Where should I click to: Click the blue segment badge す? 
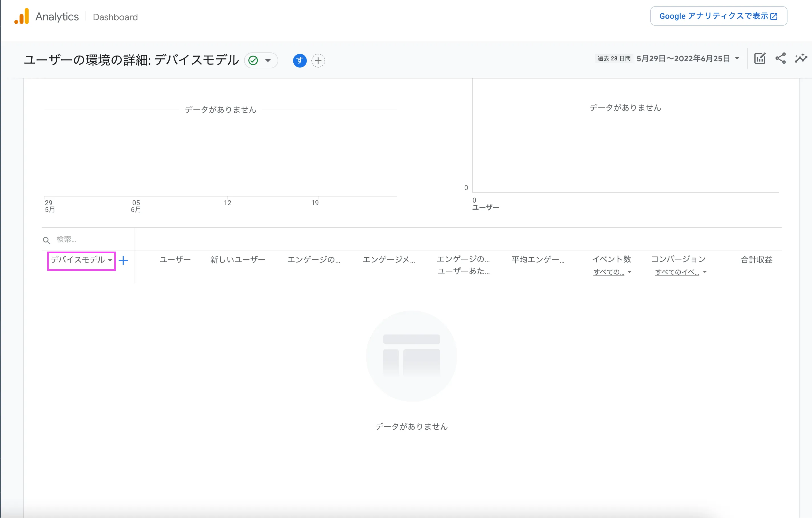299,61
